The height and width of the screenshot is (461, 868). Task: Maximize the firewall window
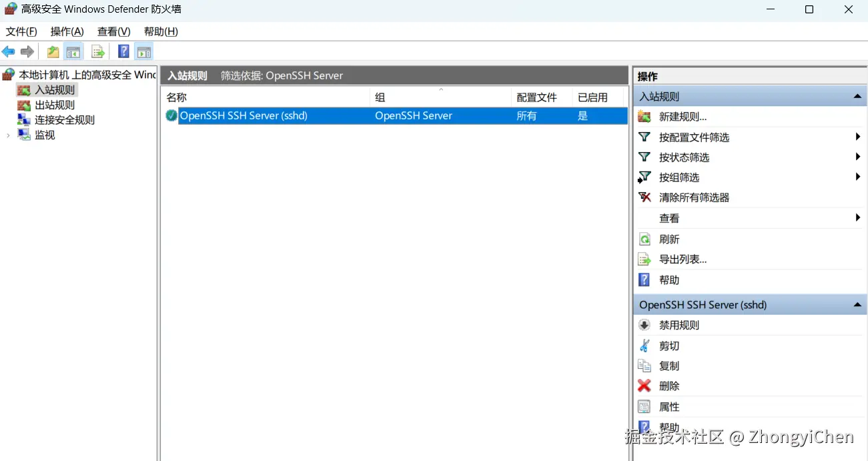pos(809,9)
